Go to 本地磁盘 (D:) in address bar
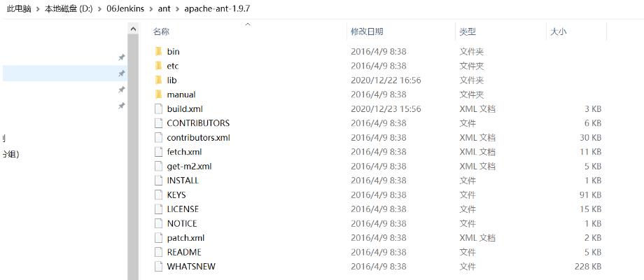644x280 pixels. (69, 9)
